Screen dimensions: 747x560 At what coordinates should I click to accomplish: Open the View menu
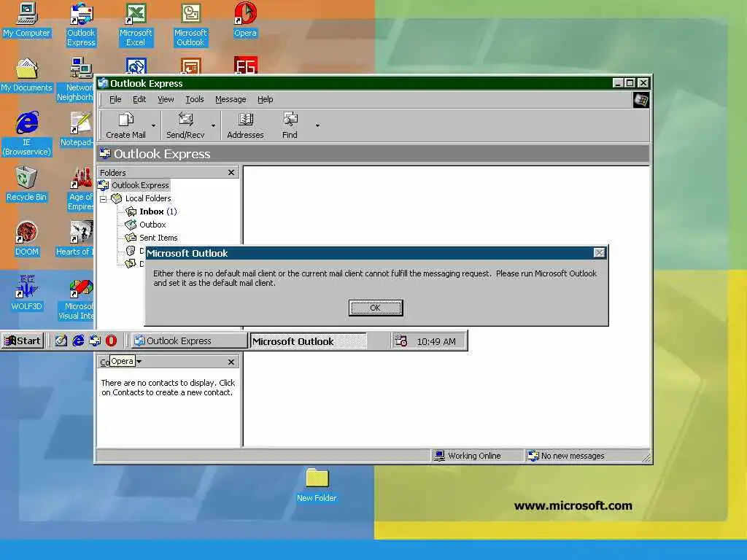(x=166, y=99)
